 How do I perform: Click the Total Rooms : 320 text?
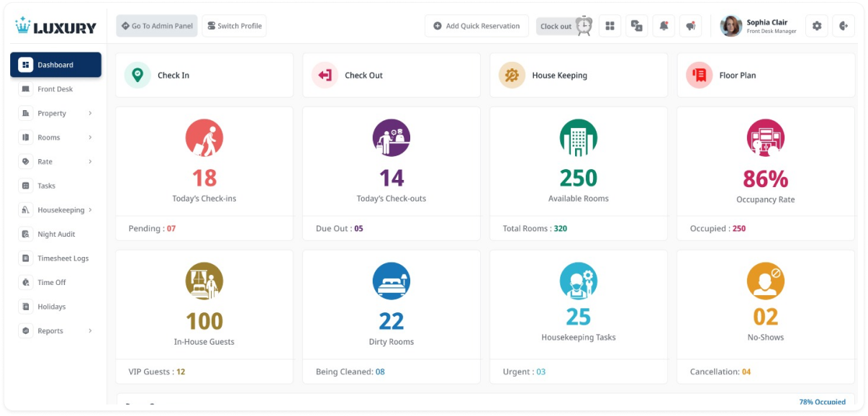tap(535, 228)
